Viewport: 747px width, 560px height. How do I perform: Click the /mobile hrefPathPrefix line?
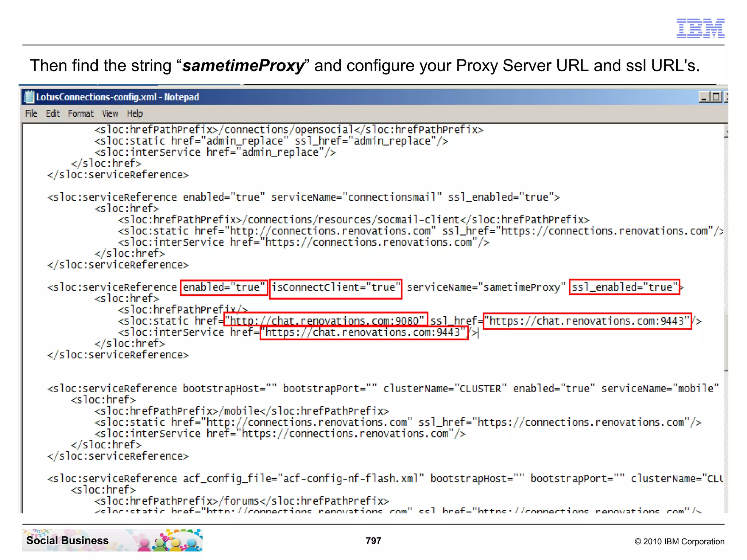242,411
